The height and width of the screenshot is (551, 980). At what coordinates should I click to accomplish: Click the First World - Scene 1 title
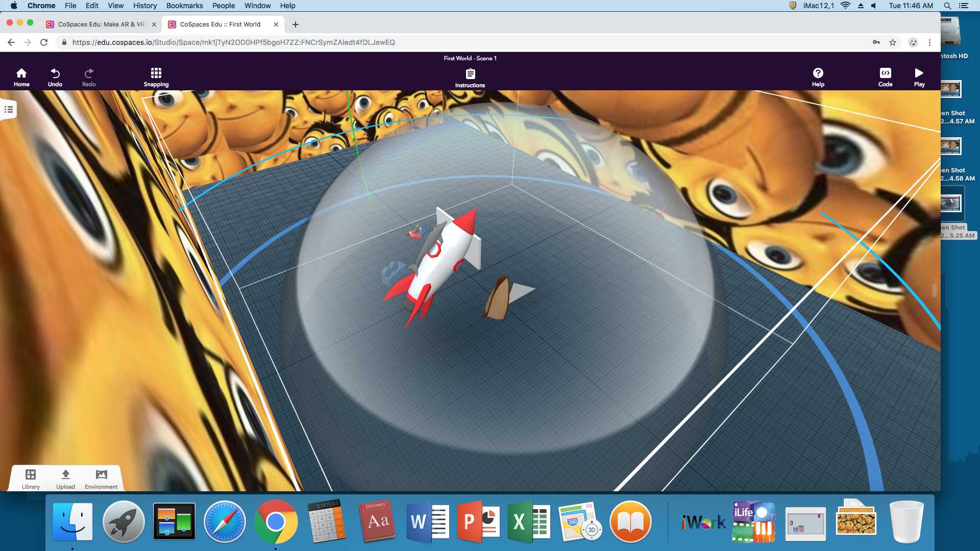tap(470, 58)
